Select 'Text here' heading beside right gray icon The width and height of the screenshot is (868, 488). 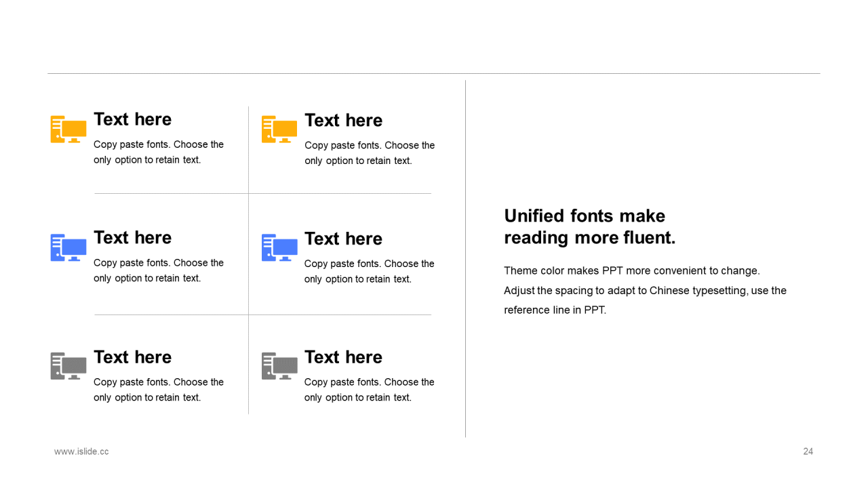click(x=344, y=357)
